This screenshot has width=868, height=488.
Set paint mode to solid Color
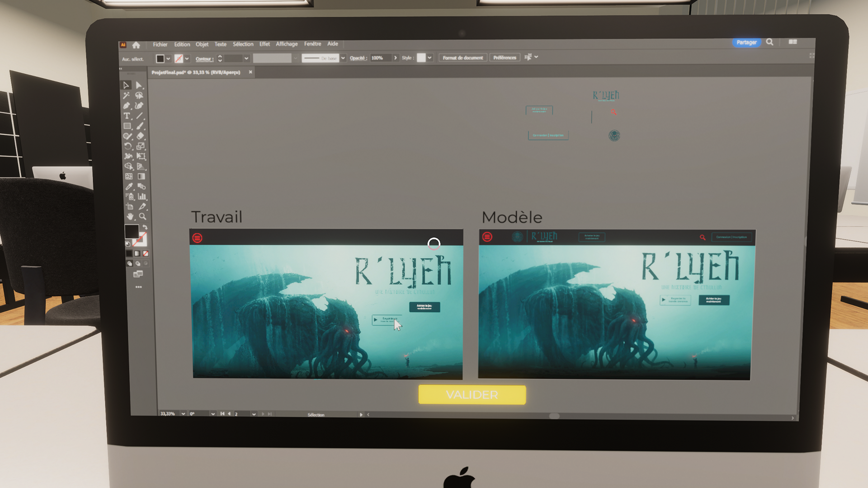point(129,253)
